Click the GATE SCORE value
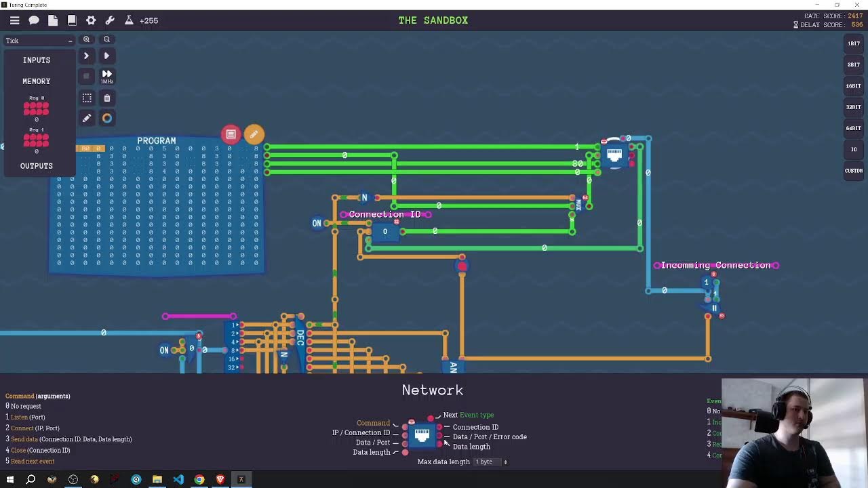This screenshot has height=488, width=868. [x=854, y=16]
